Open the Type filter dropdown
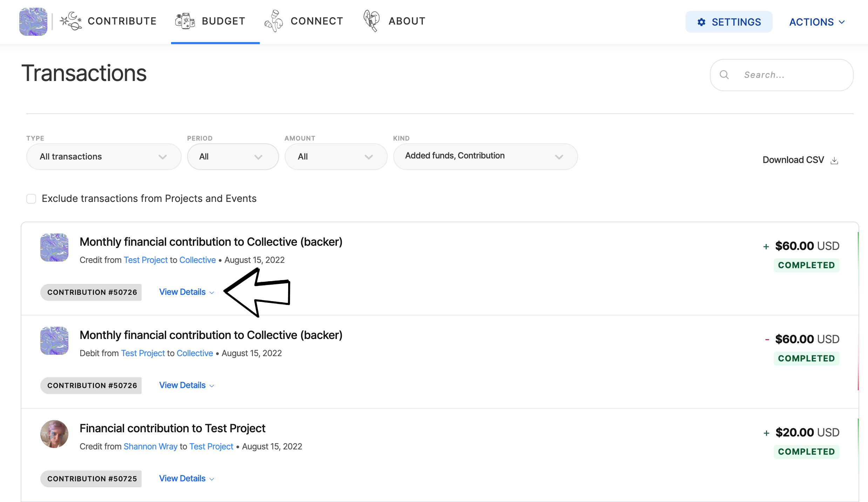 click(x=103, y=157)
